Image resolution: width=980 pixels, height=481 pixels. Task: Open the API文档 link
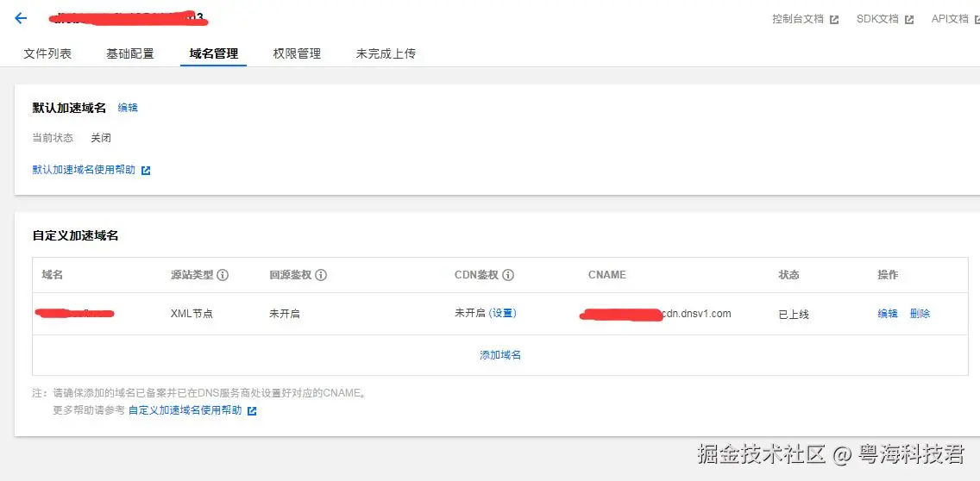950,19
